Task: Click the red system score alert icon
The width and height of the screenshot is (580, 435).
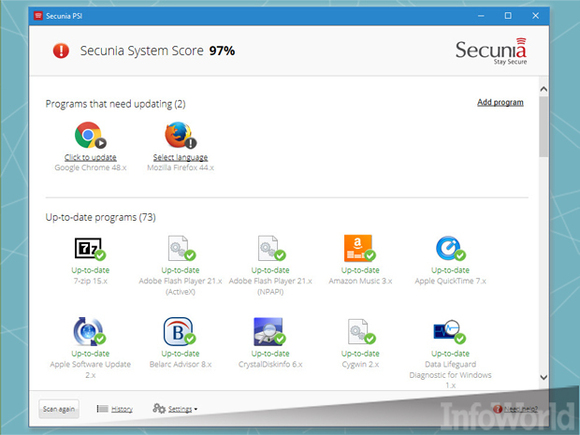Action: 61,51
